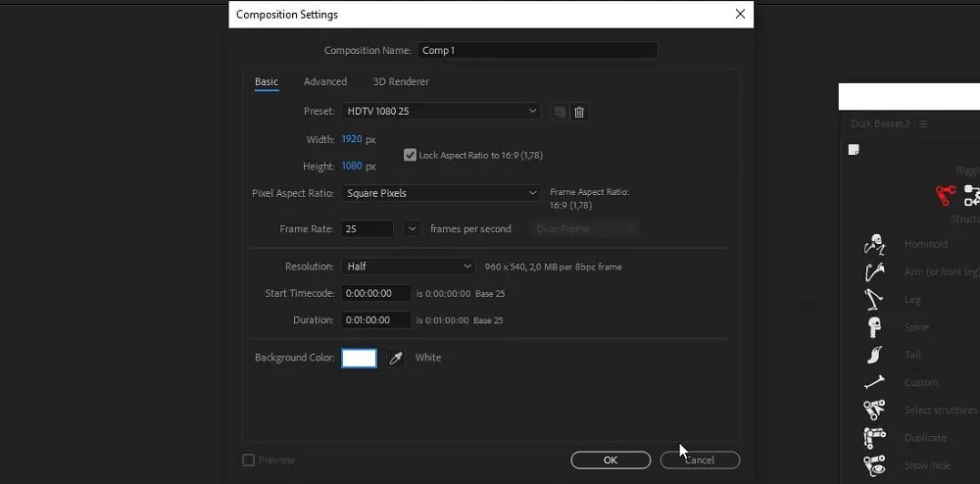980x484 pixels.
Task: Choose the Leg structure icon
Action: click(x=874, y=300)
